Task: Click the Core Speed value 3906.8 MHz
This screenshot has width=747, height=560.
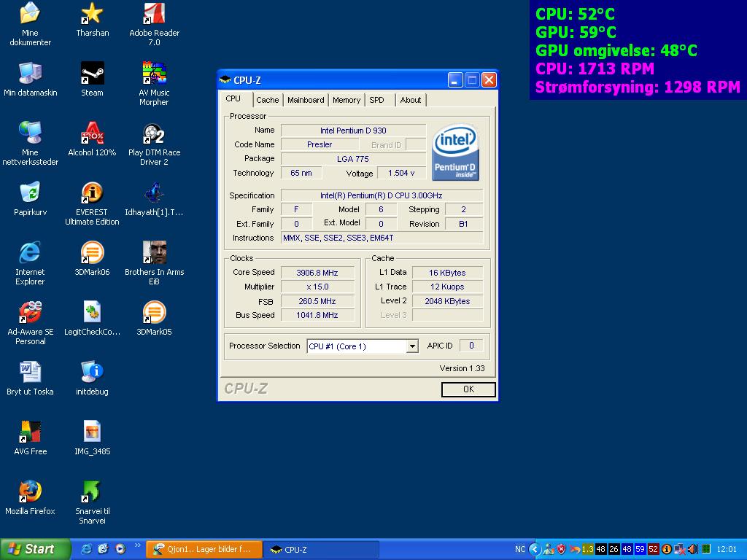Action: click(317, 273)
